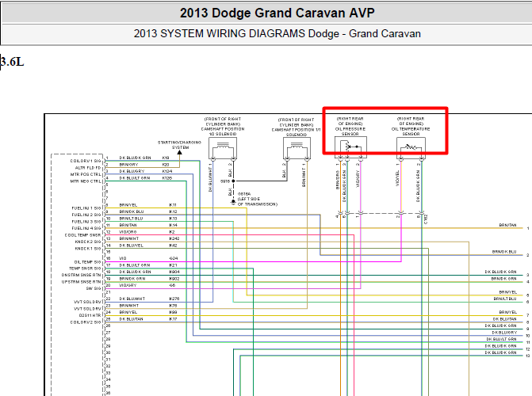Click the 'O2S11 HTR' pin label
The width and height of the screenshot is (532, 396).
(x=90, y=315)
